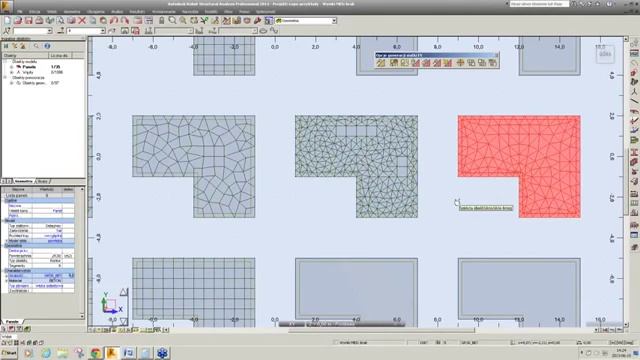Screen dimensions: 640x360
Task: Click last icon in mesh generation options toolbar
Action: click(x=493, y=63)
